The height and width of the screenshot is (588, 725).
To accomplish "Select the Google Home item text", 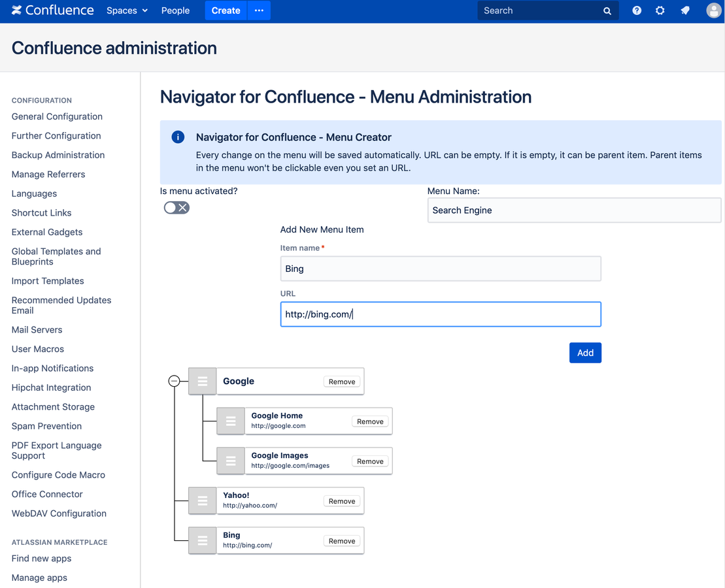I will [277, 416].
